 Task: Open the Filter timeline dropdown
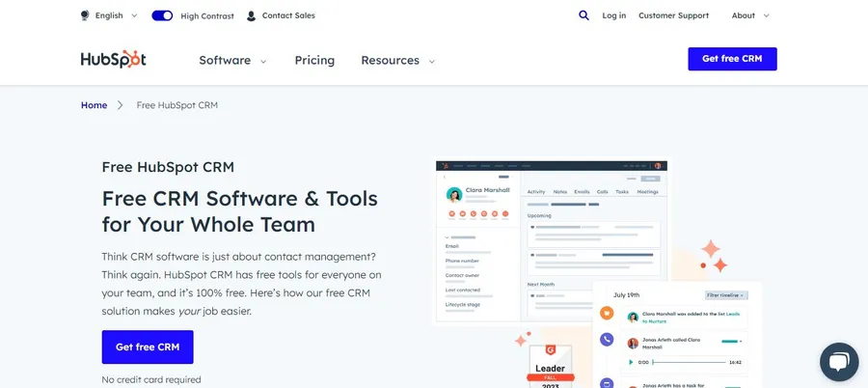coord(725,295)
